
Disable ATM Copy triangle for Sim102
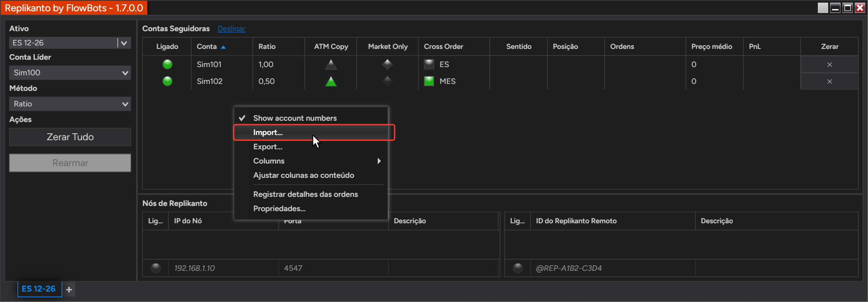click(331, 81)
